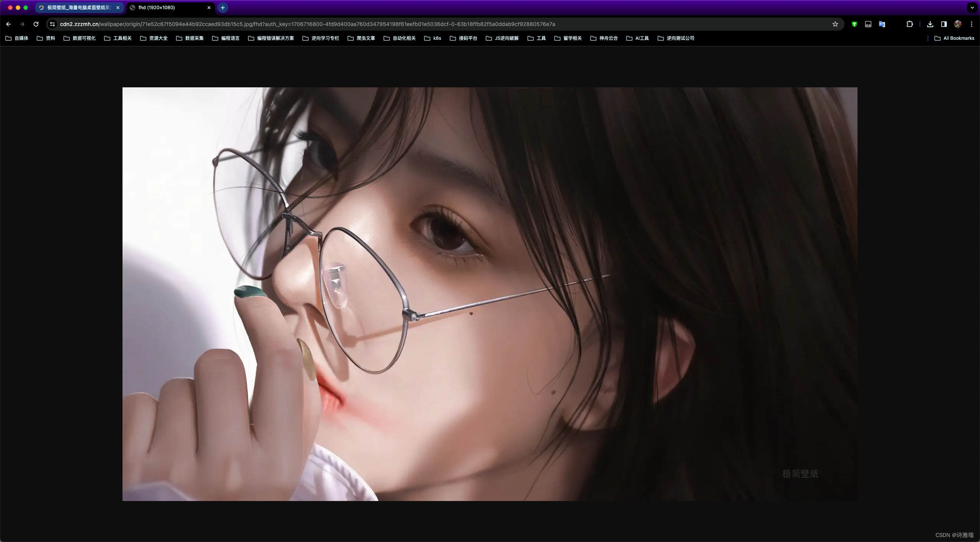Open the green shield extension
The height and width of the screenshot is (542, 980).
pyautogui.click(x=854, y=24)
